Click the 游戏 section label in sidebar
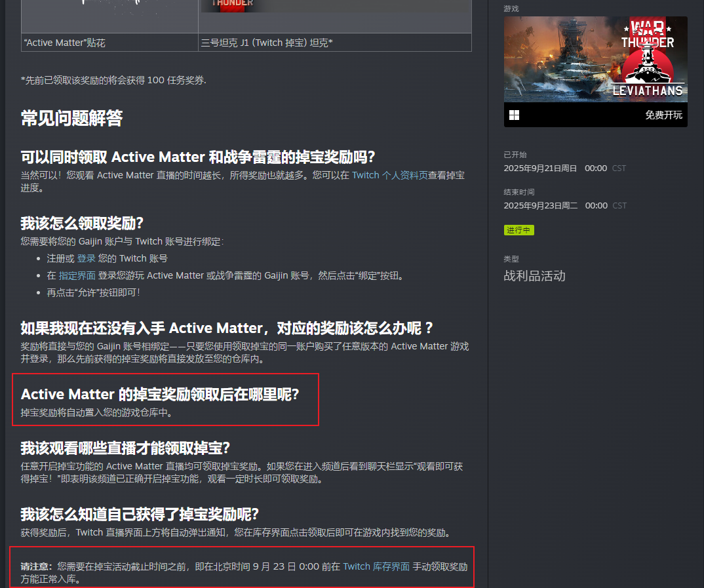 point(511,9)
